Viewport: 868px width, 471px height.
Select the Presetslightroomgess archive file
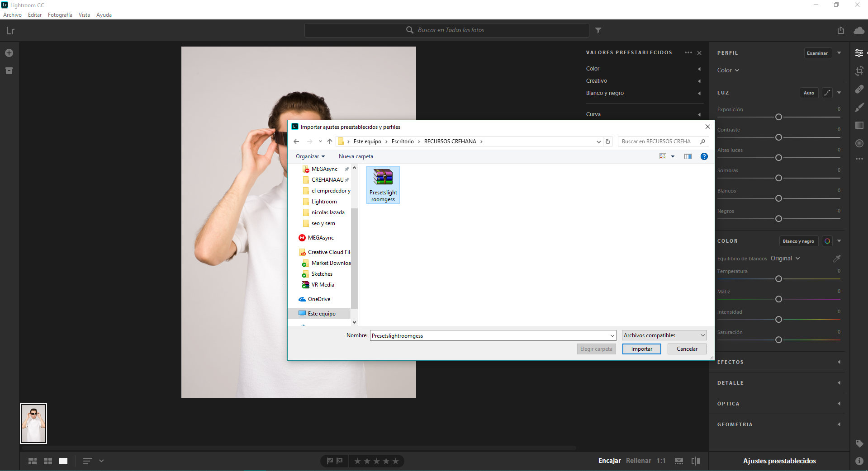(x=383, y=185)
